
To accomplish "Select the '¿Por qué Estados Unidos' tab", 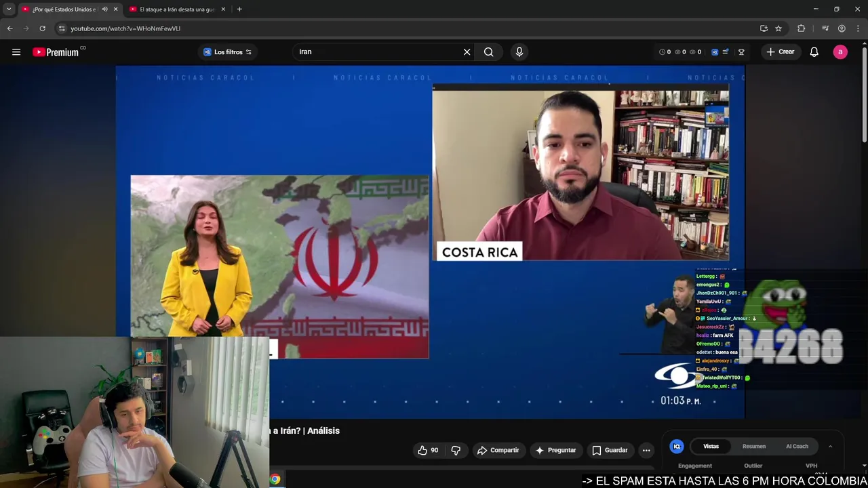I will [x=64, y=9].
